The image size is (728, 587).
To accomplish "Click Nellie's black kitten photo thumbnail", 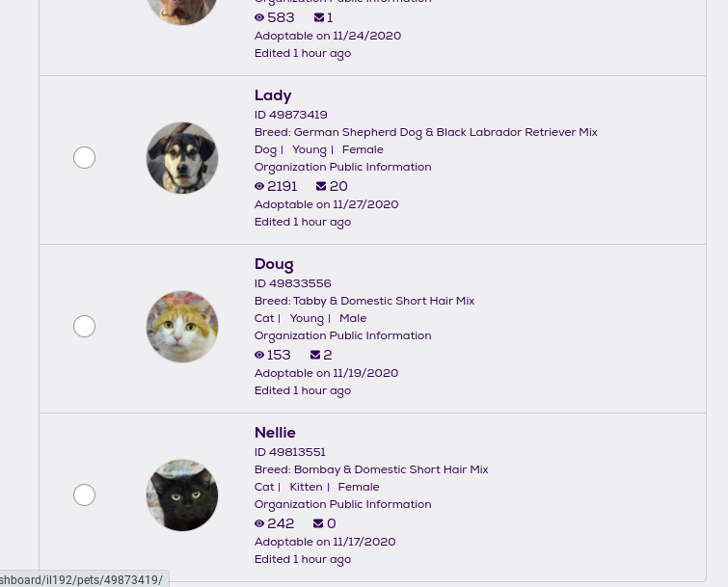I will pos(182,495).
